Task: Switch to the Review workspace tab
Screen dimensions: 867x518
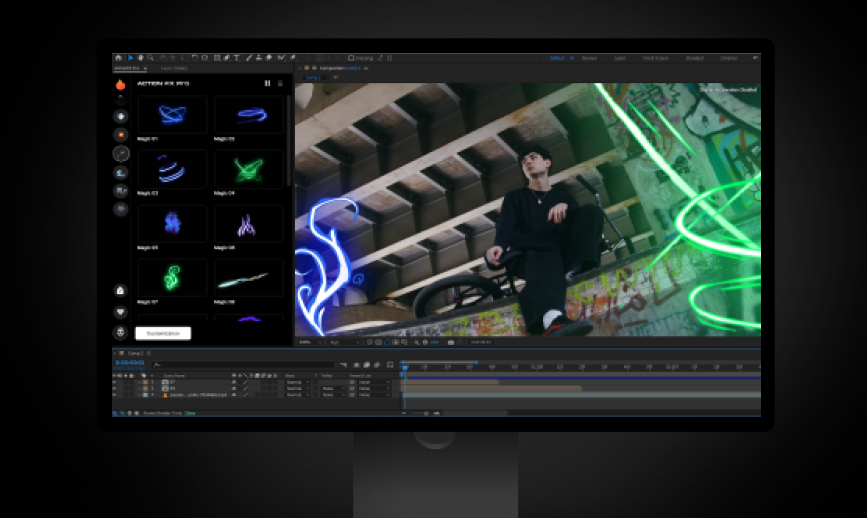Action: click(x=589, y=58)
